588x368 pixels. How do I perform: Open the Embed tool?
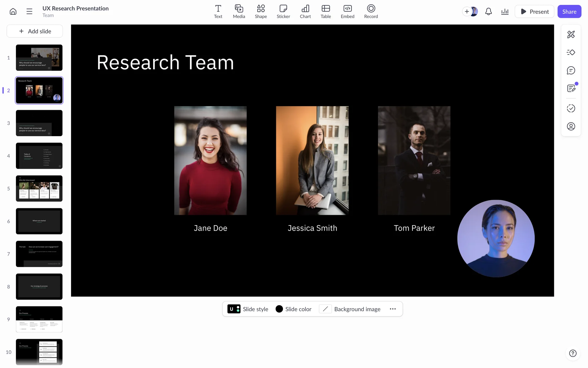click(x=347, y=12)
